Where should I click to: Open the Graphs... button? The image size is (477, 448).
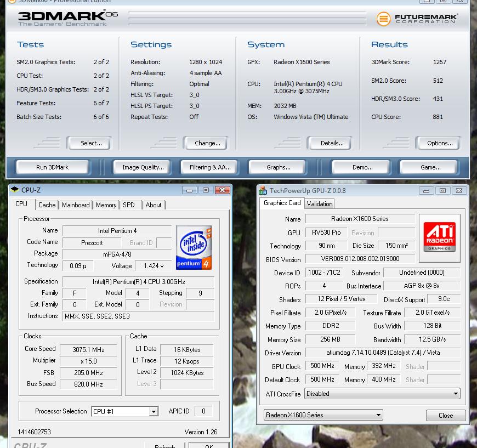(277, 167)
